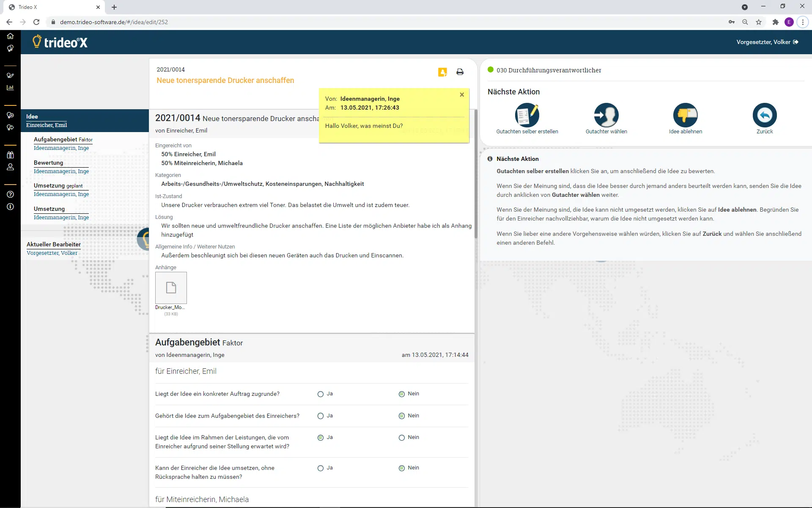Select Umsetzung geplant in left panel
Viewport: 812px width, 508px height.
58,186
